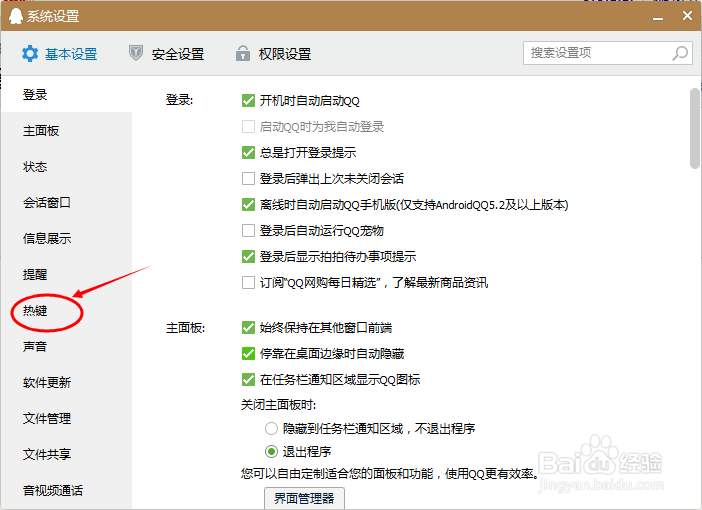
Task: Open 文件管理 settings in sidebar
Action: click(67, 419)
